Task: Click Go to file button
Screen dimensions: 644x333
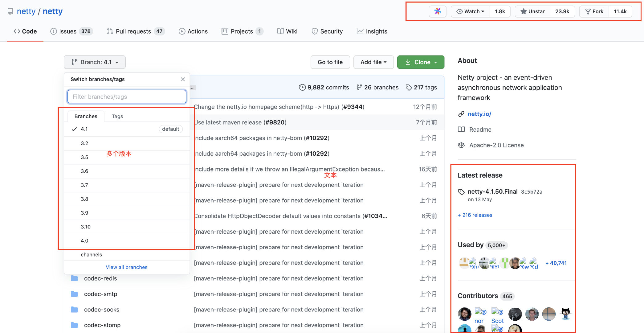Action: point(330,62)
